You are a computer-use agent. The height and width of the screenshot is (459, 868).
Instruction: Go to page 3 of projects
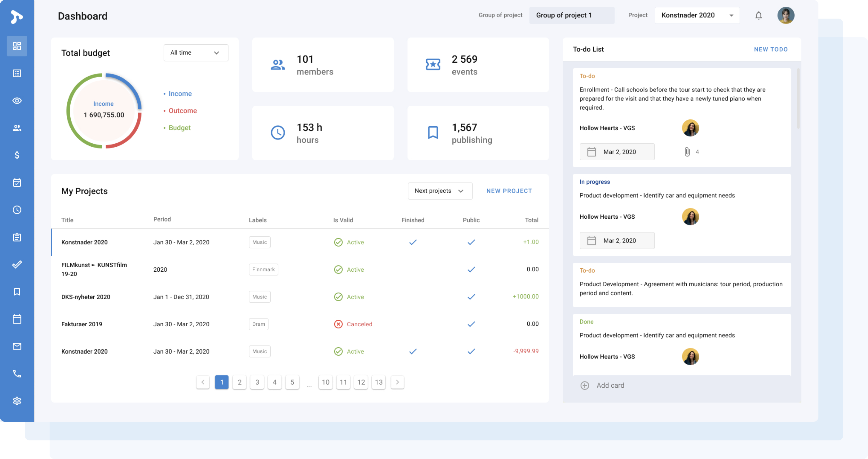(x=257, y=382)
